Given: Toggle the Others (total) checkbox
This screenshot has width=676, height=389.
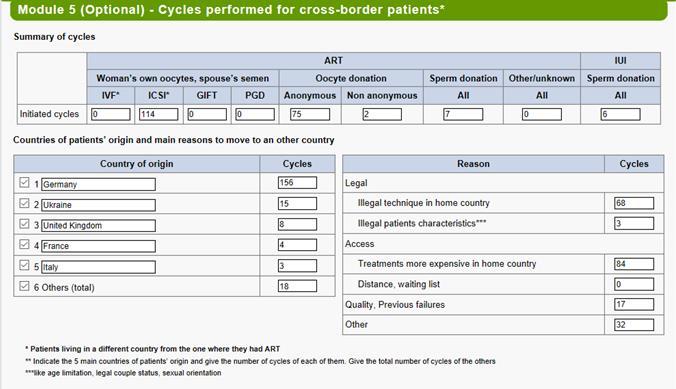Looking at the screenshot, I should (x=24, y=286).
